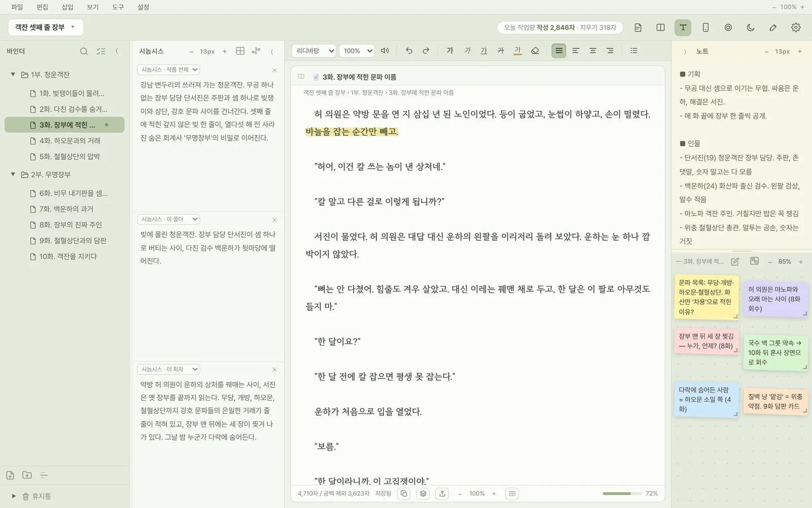Toggle the typewriter T mode button
Screen dimensions: 812x508
683,27
